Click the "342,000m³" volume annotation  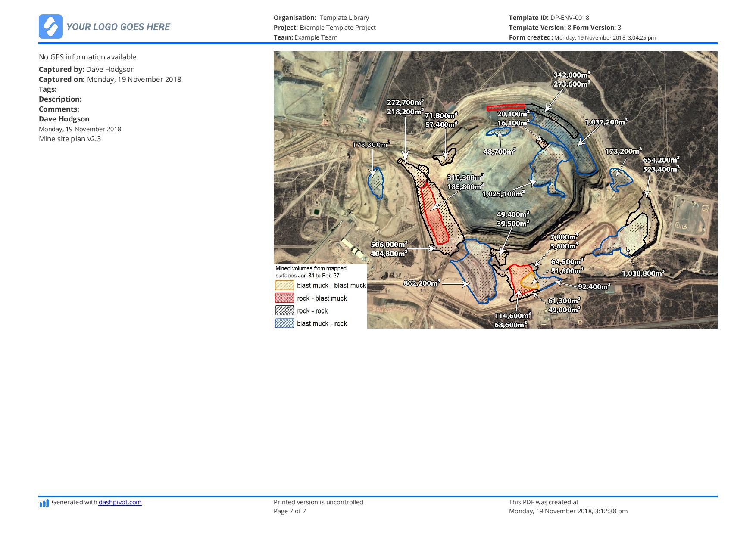coord(571,75)
